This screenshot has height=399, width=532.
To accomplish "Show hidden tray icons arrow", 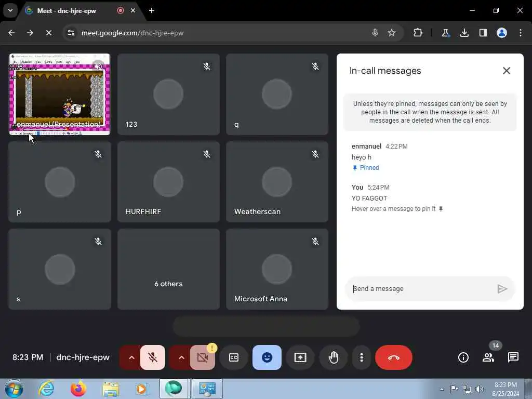I will click(x=442, y=389).
